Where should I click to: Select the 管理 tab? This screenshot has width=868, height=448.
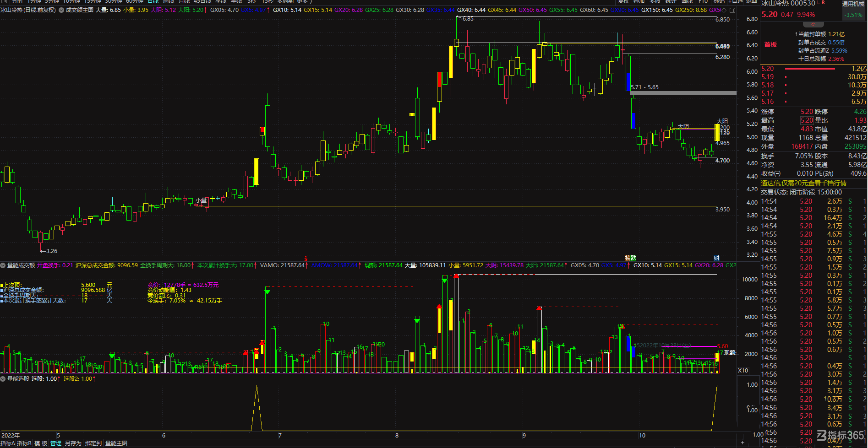coord(56,443)
